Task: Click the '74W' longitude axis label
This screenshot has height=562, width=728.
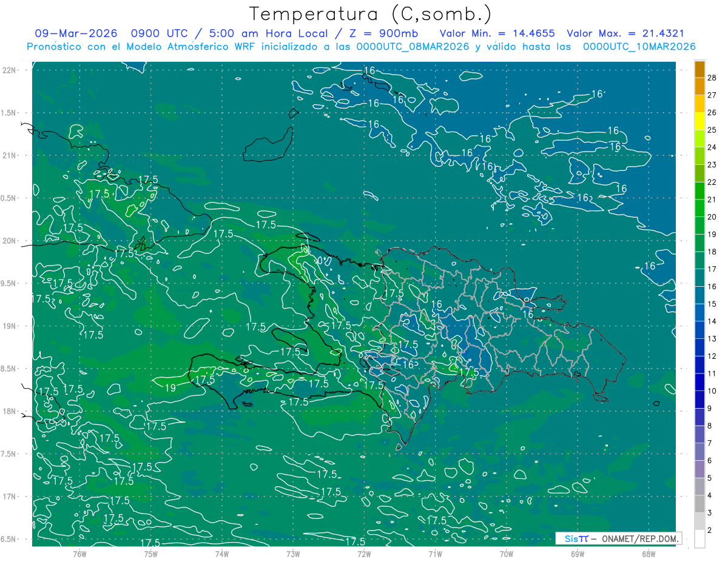Action: tap(222, 554)
